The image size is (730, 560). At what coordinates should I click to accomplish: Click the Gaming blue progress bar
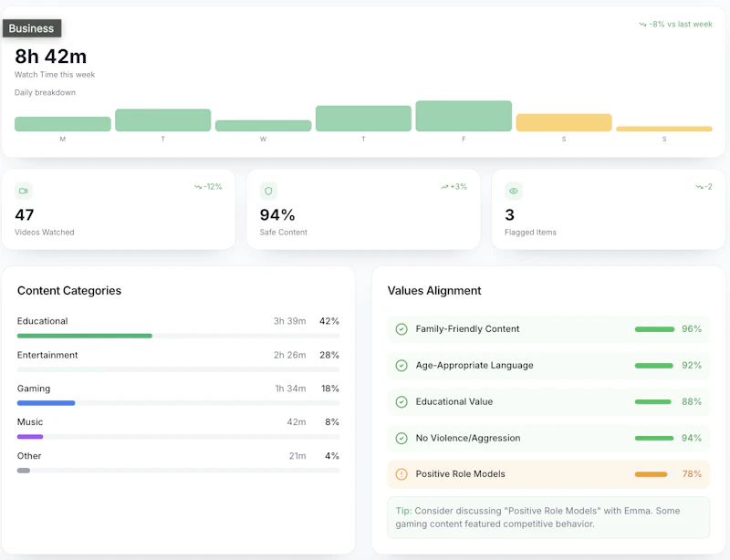(47, 403)
